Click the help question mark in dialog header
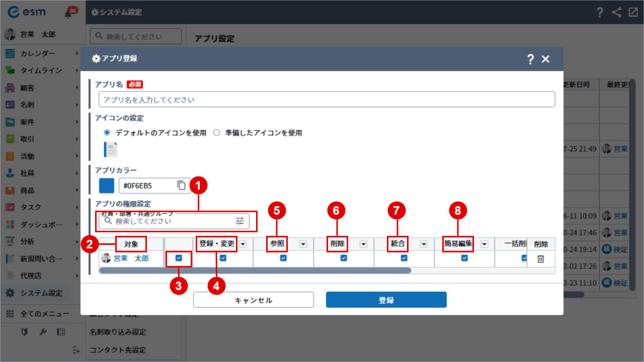644x362 pixels. 530,59
